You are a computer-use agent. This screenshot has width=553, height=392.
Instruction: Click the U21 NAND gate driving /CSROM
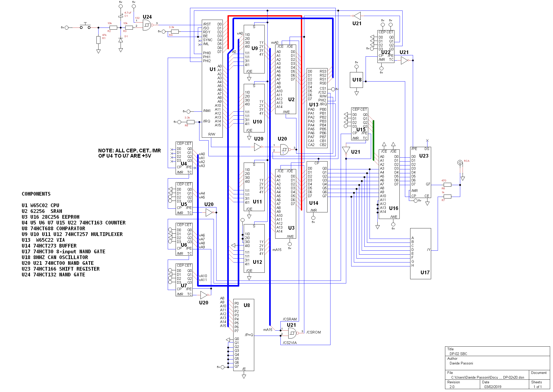(292, 333)
